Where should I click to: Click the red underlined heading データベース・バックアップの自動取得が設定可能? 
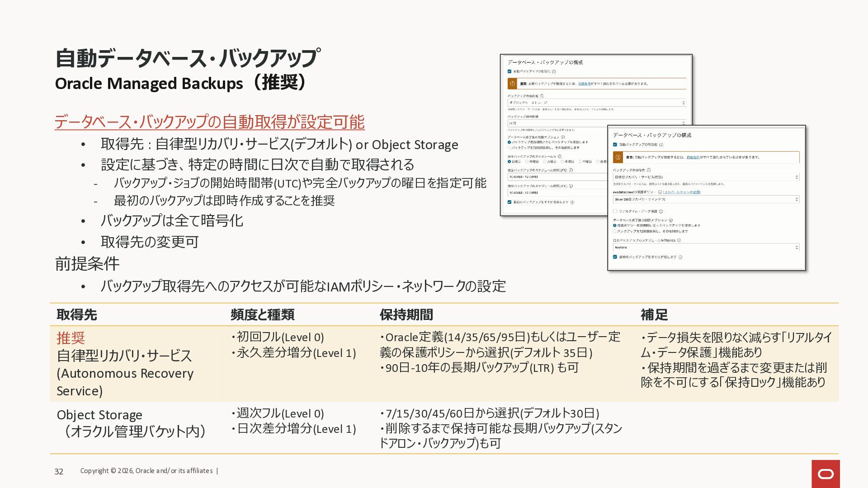coord(209,122)
